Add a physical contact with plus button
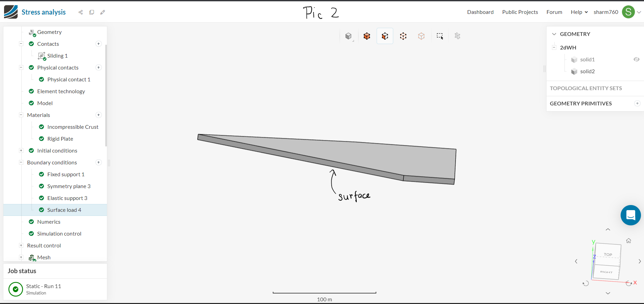 [x=98, y=67]
